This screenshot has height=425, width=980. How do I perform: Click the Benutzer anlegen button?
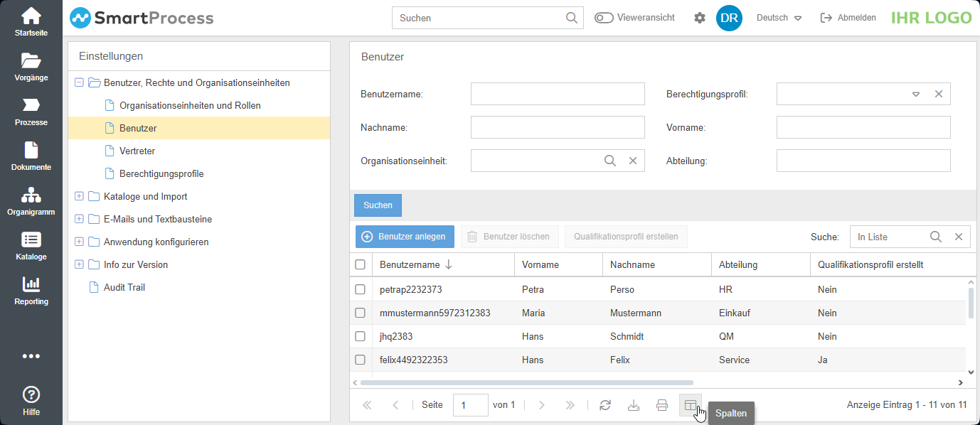coord(405,237)
